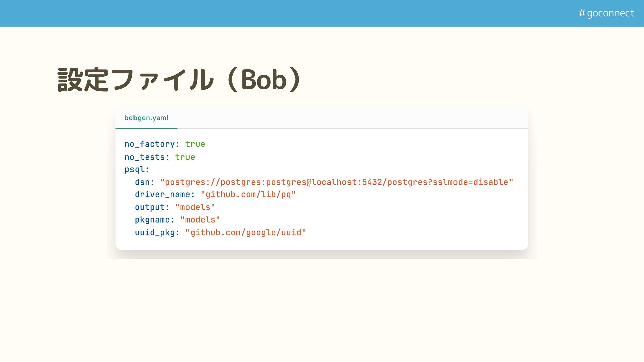
Task: Click the psql section key
Action: pos(135,169)
